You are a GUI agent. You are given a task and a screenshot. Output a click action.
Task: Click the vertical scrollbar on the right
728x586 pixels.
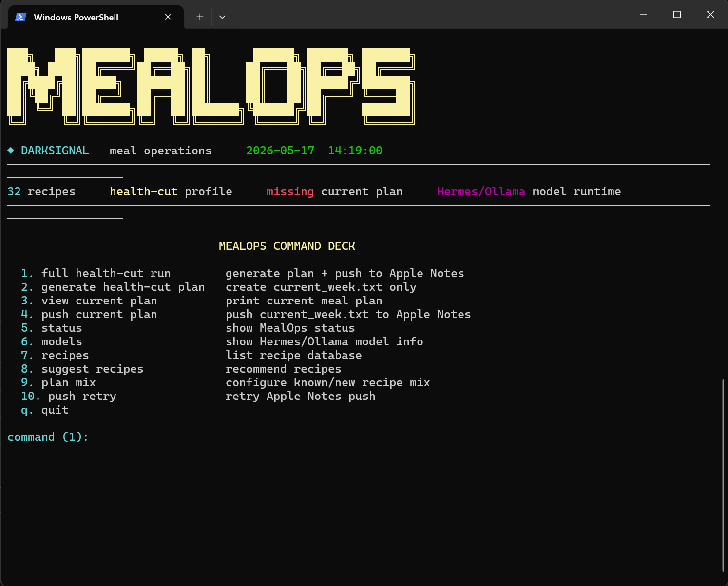(x=723, y=475)
